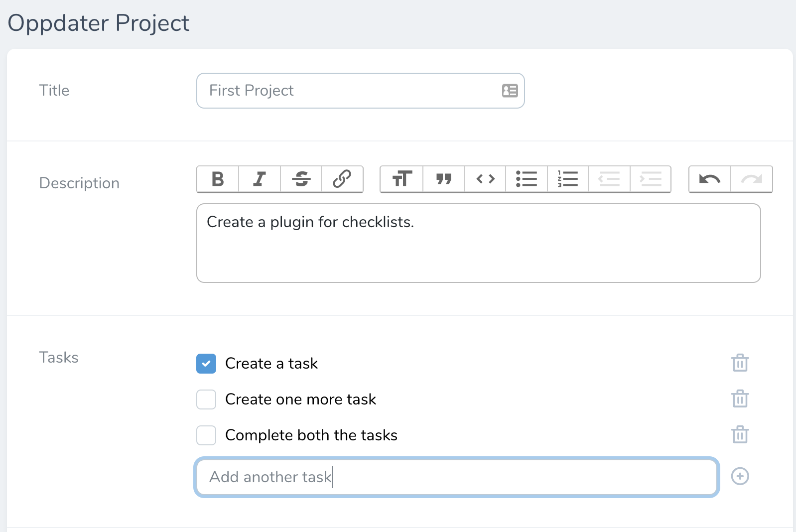
Task: Undo the last description edit
Action: pyautogui.click(x=710, y=179)
